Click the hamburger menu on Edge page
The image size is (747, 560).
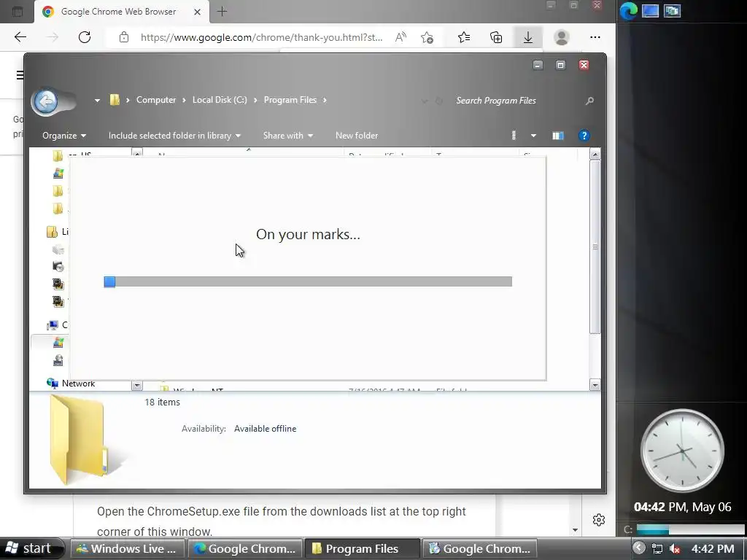[x=20, y=75]
